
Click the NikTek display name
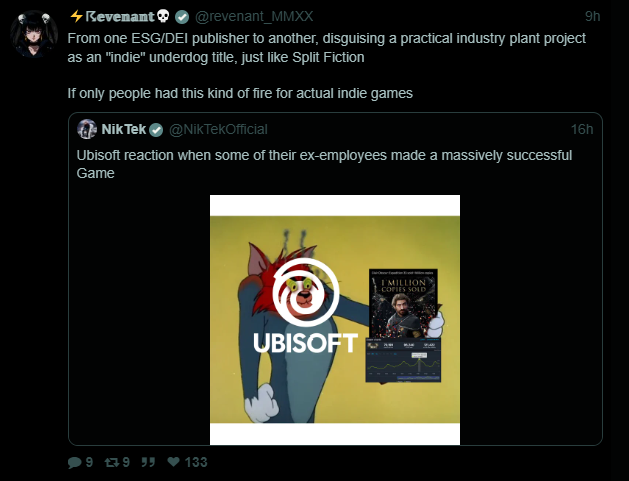(x=124, y=129)
